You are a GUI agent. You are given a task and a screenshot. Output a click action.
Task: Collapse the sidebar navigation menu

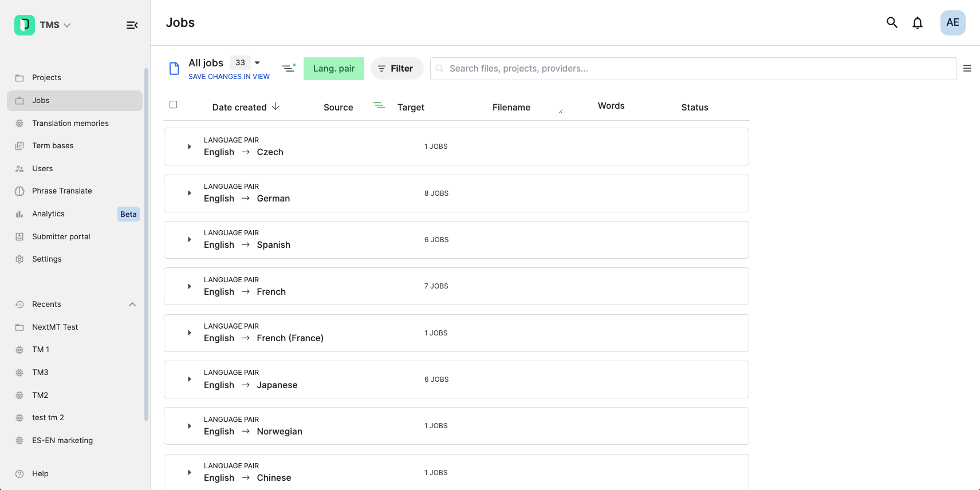pyautogui.click(x=132, y=25)
